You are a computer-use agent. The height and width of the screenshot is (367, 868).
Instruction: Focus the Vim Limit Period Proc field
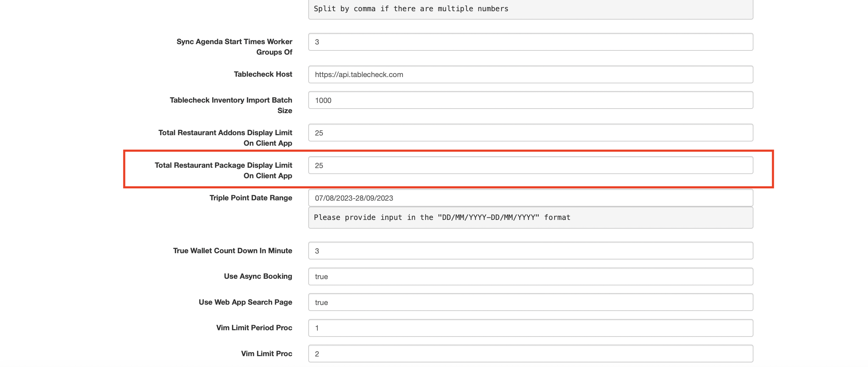530,328
